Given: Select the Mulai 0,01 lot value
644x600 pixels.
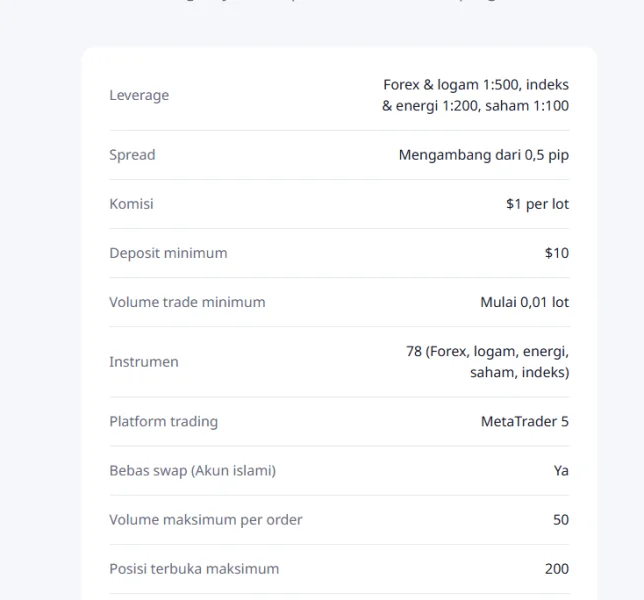Looking at the screenshot, I should point(524,302).
